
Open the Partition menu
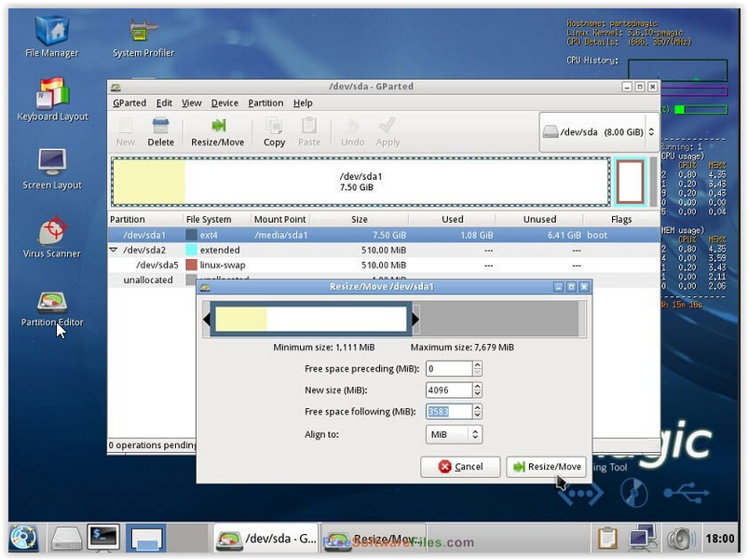click(265, 103)
